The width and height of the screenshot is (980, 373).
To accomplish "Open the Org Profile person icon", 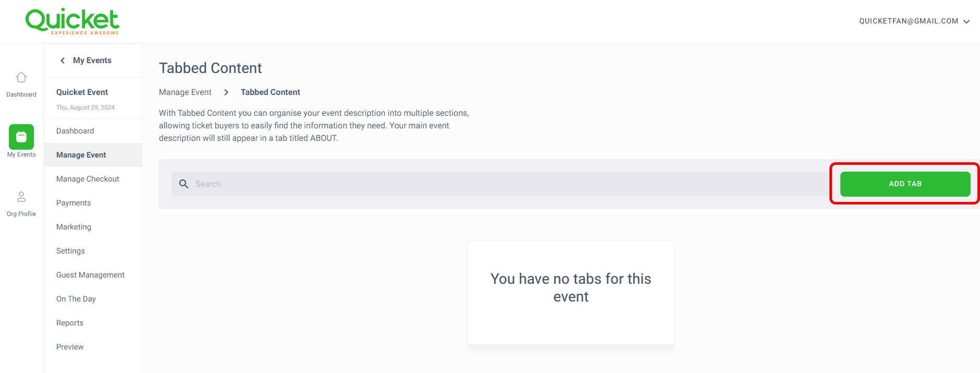I will (x=21, y=197).
